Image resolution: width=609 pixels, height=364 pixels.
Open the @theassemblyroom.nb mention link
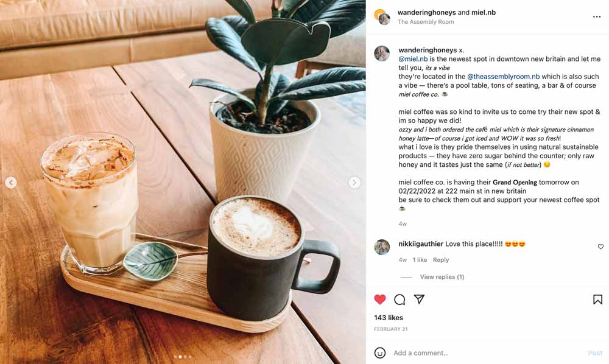point(504,77)
